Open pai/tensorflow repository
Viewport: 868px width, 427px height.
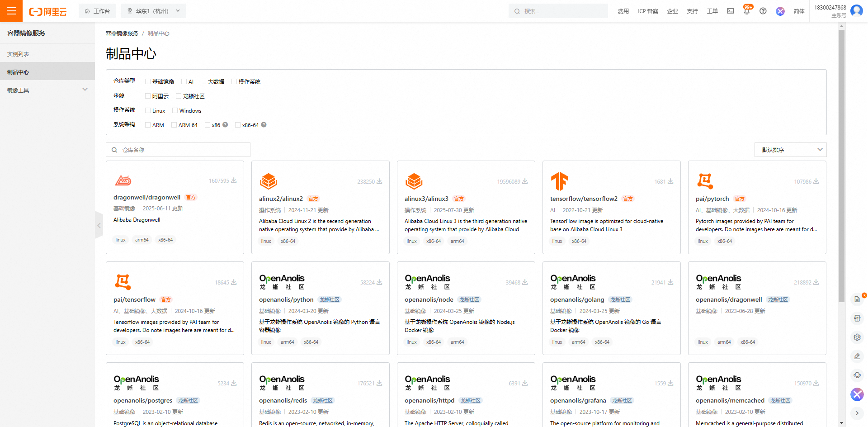pyautogui.click(x=134, y=299)
